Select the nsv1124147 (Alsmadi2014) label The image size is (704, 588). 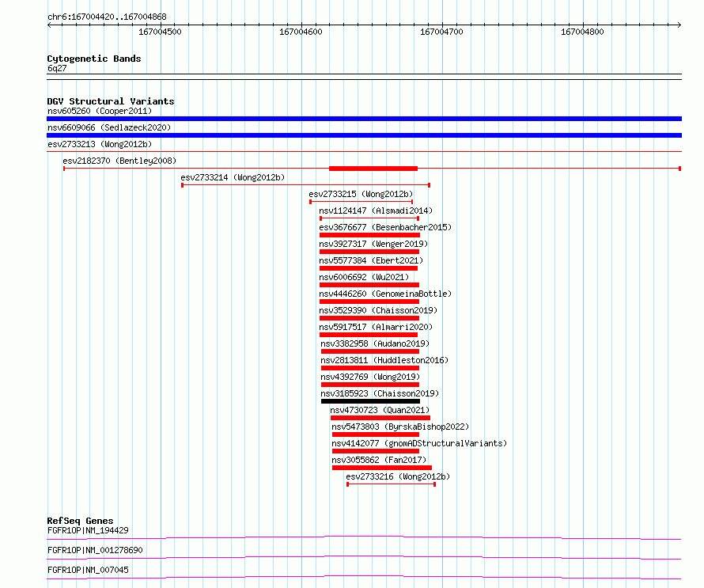click(376, 211)
